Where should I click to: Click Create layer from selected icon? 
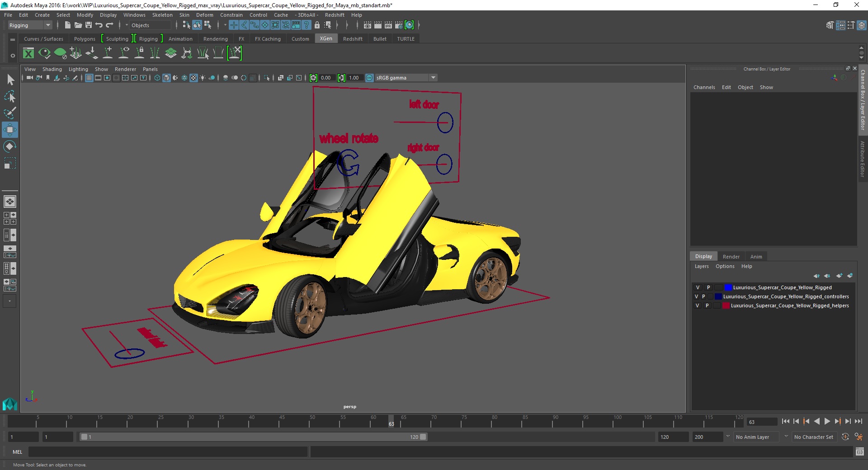(850, 276)
